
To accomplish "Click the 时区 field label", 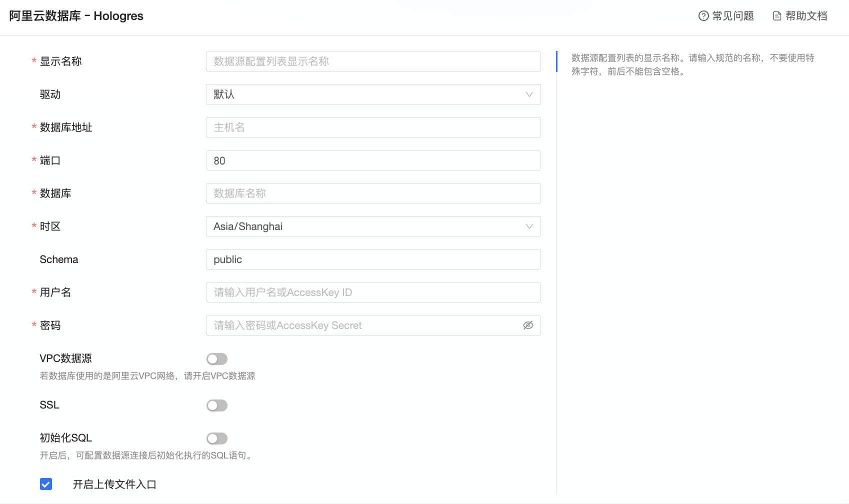I will [x=50, y=226].
